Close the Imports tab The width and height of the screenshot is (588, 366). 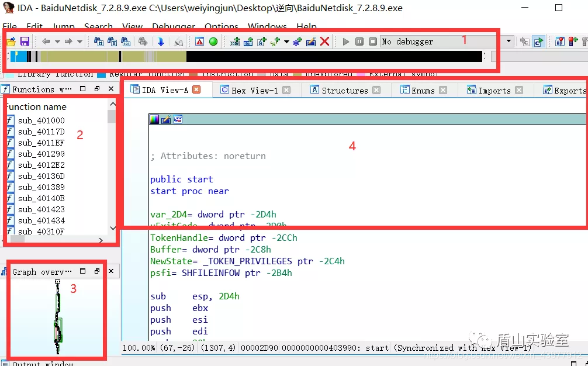519,91
